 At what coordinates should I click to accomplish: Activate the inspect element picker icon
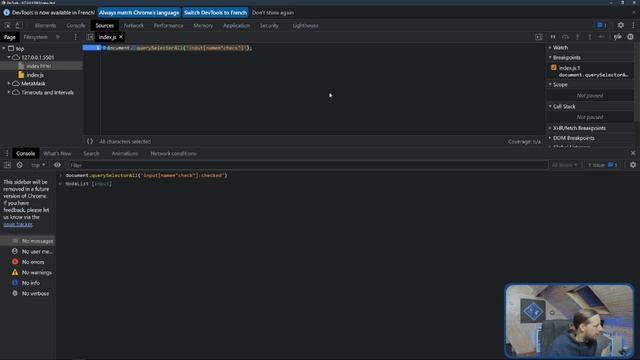[7, 25]
